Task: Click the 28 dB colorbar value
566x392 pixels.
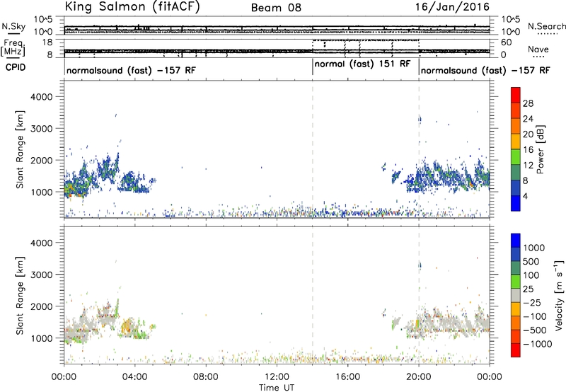Action: (528, 103)
